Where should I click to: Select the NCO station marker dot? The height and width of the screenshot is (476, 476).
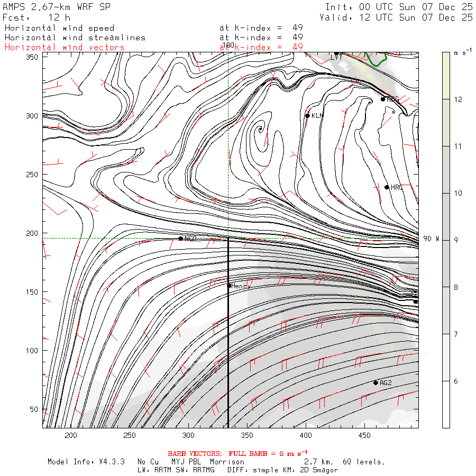click(181, 239)
